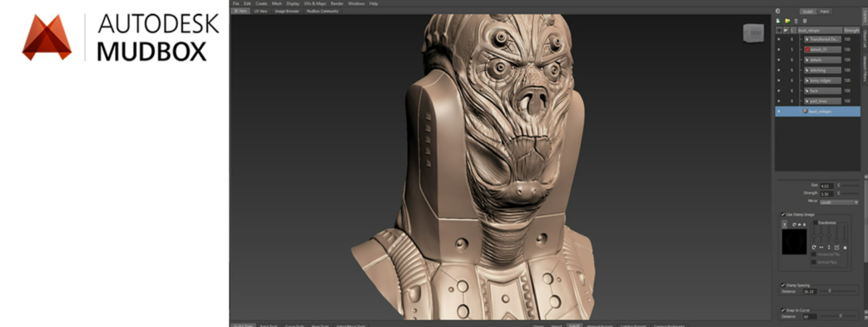Uncheck the Stamp Spacing option

[783, 285]
